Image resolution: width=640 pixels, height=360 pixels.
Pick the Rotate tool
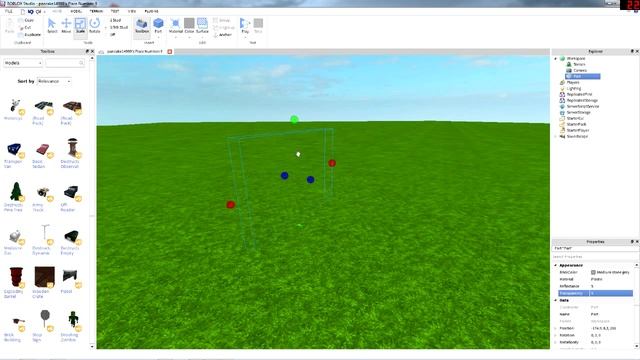click(x=95, y=26)
